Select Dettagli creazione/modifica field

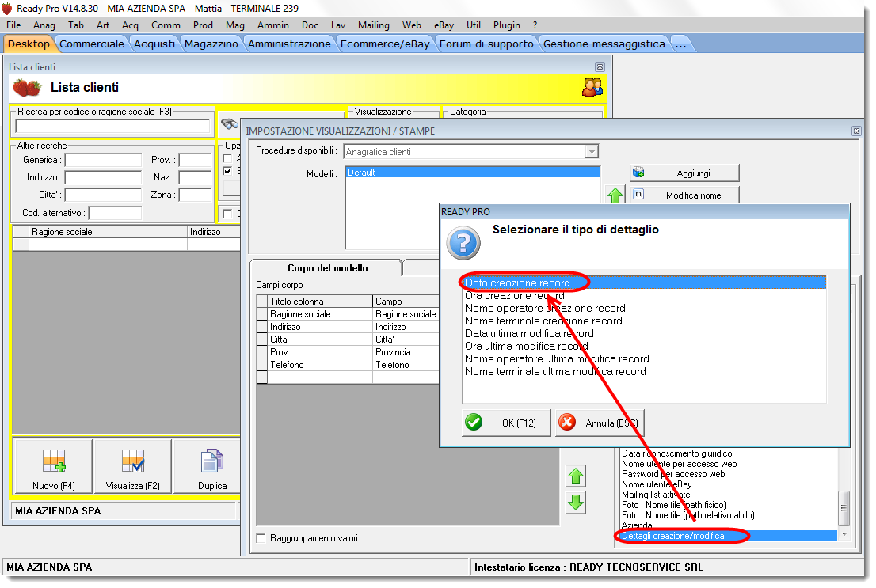729,536
